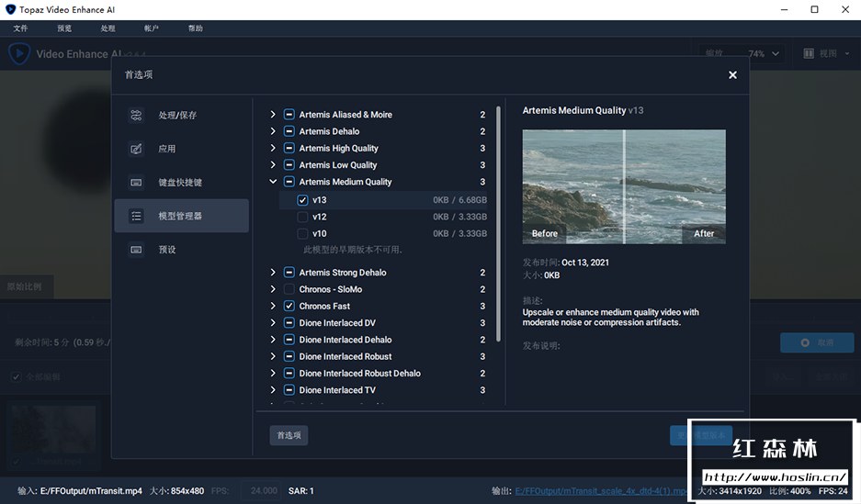The height and width of the screenshot is (504, 861).
Task: Open the 视图 view dropdown arrow
Action: tap(847, 54)
